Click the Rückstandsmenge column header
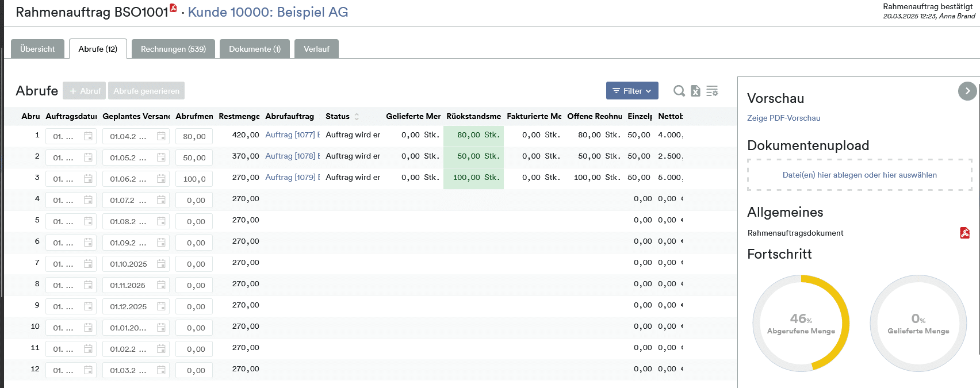This screenshot has width=980, height=388. [x=474, y=116]
